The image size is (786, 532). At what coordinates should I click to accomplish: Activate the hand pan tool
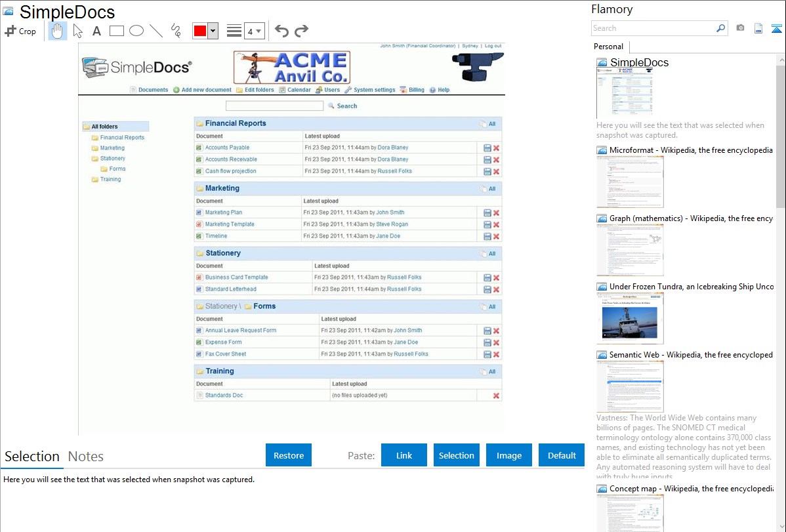pyautogui.click(x=58, y=31)
